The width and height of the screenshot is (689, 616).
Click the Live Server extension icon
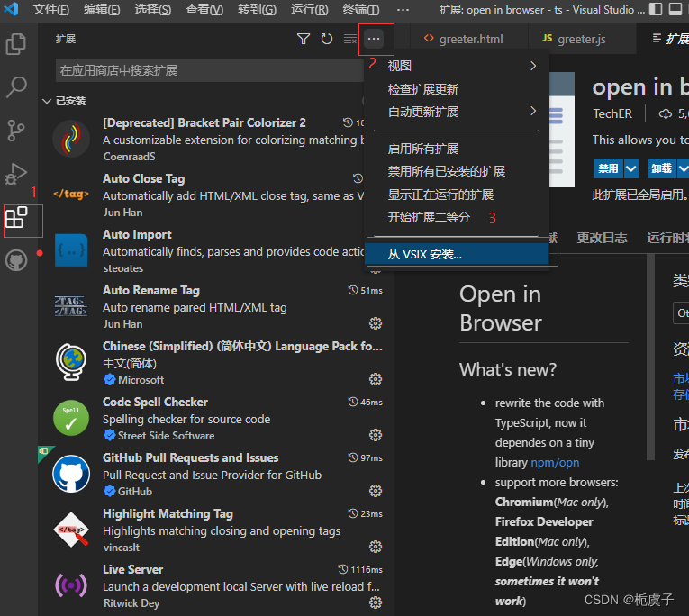(x=71, y=585)
